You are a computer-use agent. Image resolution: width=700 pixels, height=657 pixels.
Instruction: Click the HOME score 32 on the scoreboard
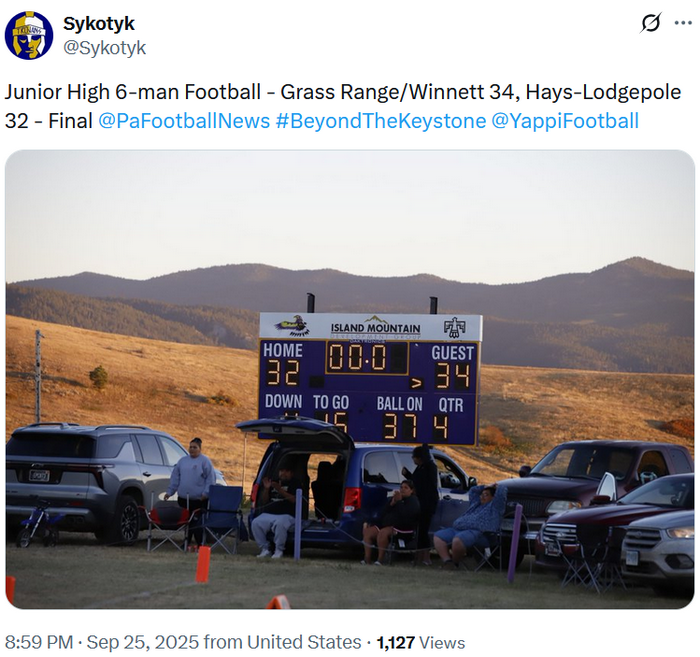(x=282, y=374)
